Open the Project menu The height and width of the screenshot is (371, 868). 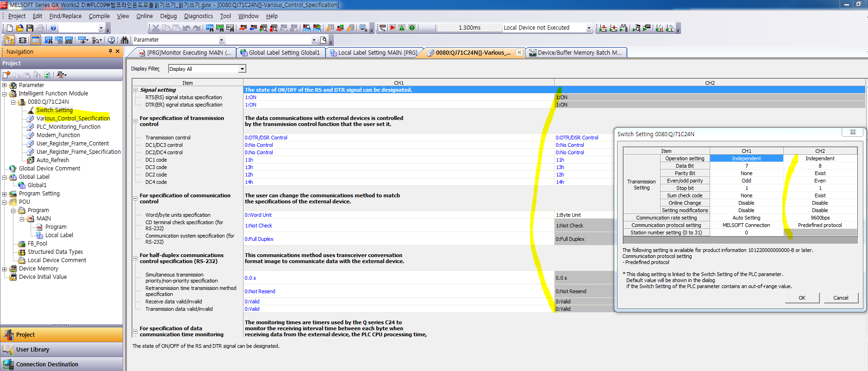(x=17, y=16)
